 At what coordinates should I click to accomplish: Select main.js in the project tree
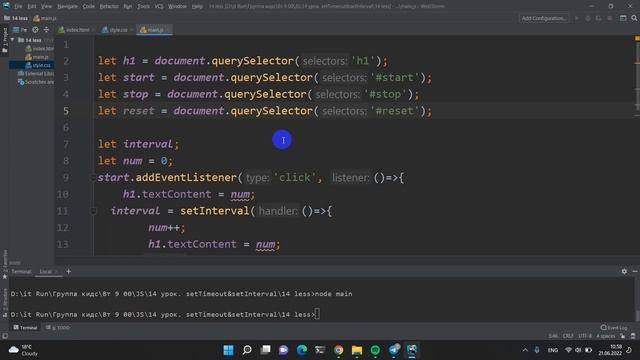point(37,57)
